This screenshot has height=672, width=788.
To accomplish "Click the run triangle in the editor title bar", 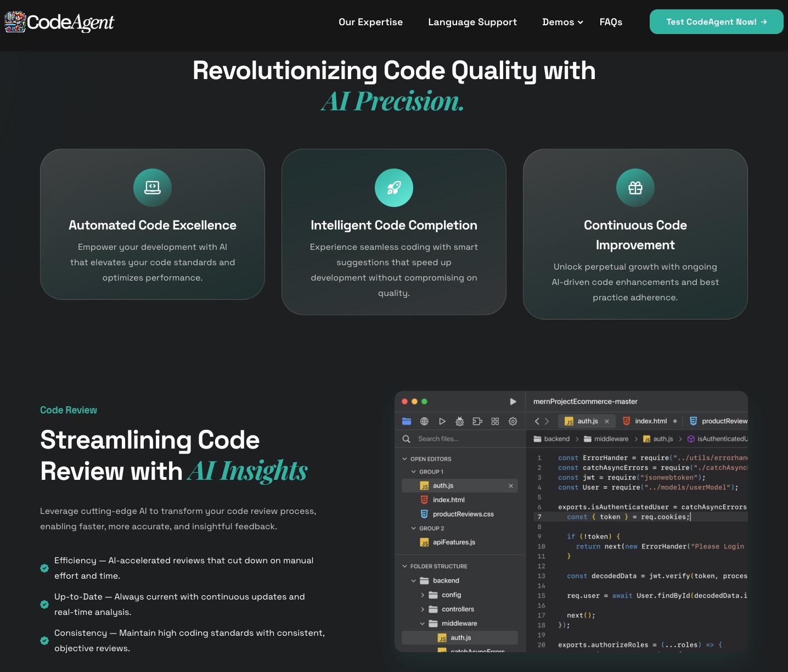I will pyautogui.click(x=513, y=401).
